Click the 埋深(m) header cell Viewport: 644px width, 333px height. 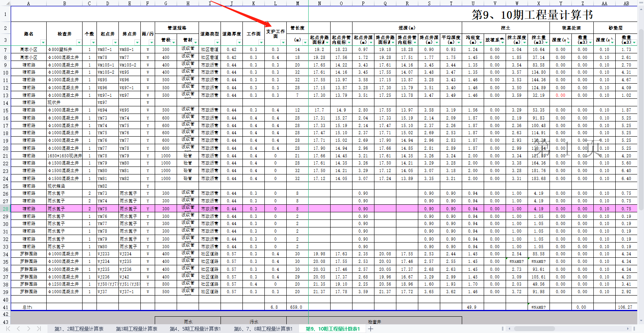tap(407, 28)
